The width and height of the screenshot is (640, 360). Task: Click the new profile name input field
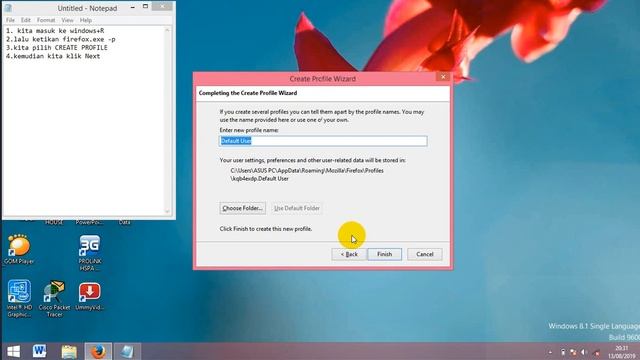click(323, 141)
